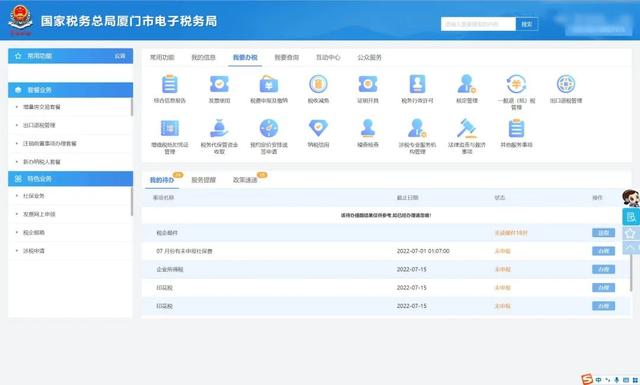Open 税收减免 icon
640x385 pixels.
(318, 85)
